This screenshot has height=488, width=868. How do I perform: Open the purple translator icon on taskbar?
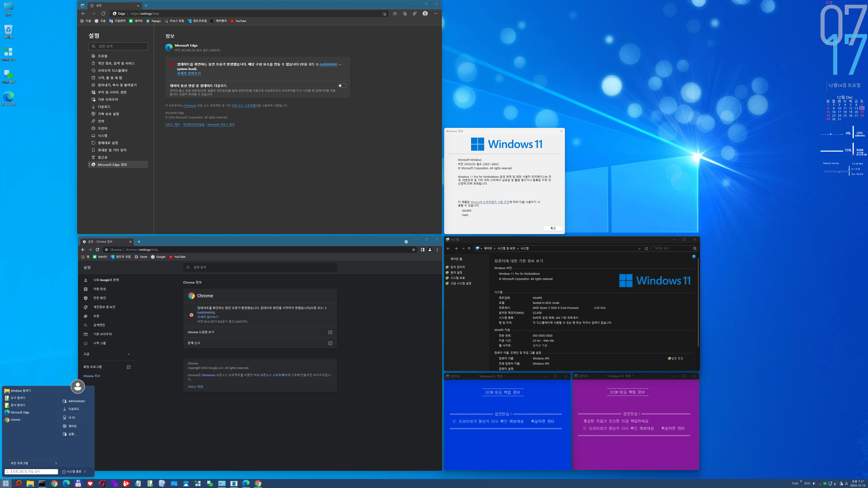tap(114, 483)
